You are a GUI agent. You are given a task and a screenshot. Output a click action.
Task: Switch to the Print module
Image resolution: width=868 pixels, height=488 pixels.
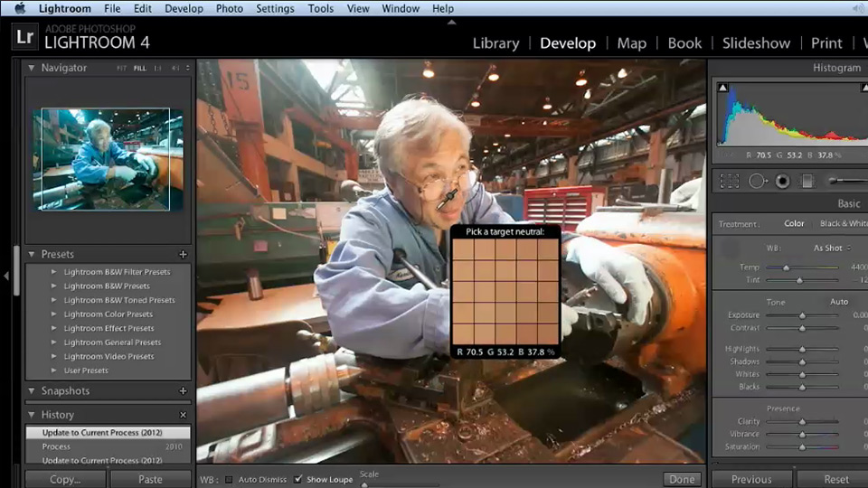click(826, 43)
